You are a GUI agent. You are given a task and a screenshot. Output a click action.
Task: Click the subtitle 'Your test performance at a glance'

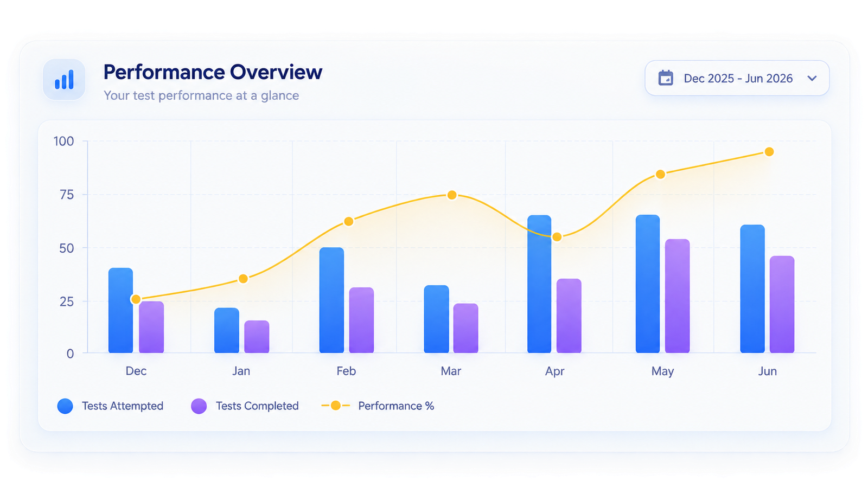point(201,95)
